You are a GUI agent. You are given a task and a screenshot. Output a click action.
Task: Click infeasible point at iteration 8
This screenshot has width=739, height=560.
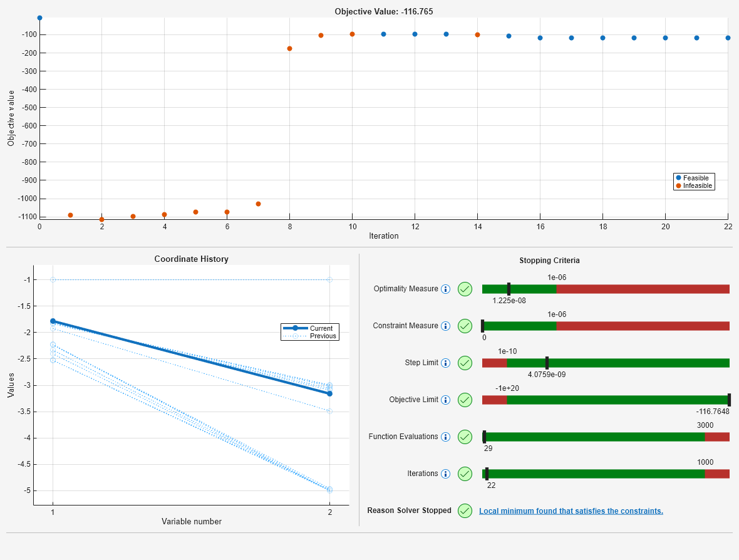point(289,49)
